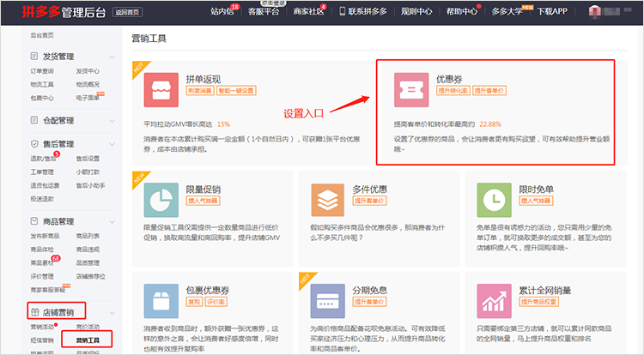Click the 智能一键设置 tag under 拼单返现
The image size is (644, 355).
coord(236,91)
